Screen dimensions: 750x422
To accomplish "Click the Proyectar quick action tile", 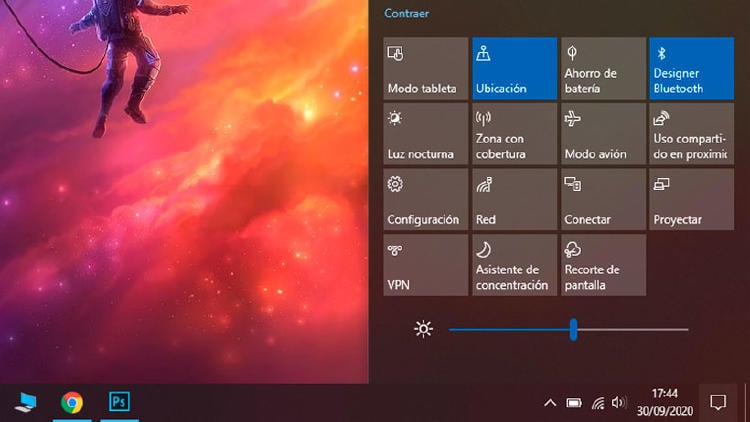I will pos(691,199).
